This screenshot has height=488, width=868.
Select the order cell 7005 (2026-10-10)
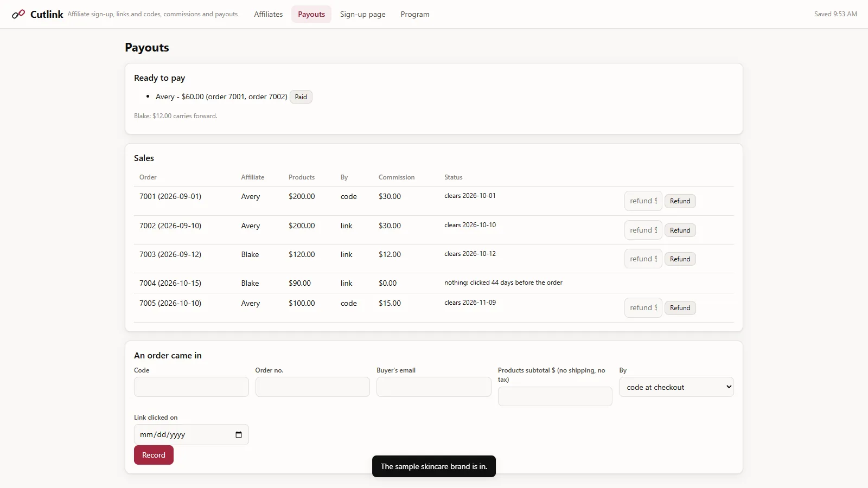170,303
